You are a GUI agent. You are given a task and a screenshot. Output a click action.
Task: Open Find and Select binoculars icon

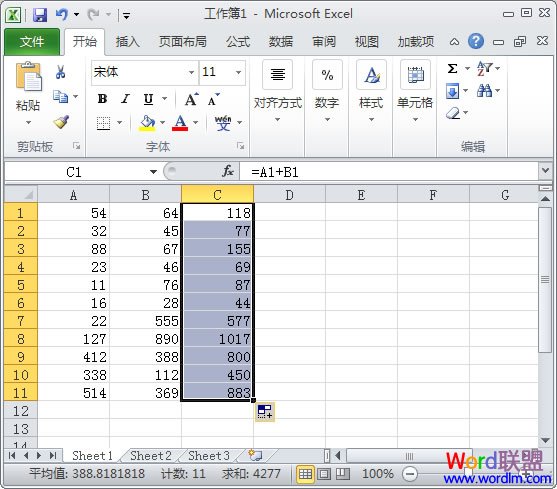[485, 91]
